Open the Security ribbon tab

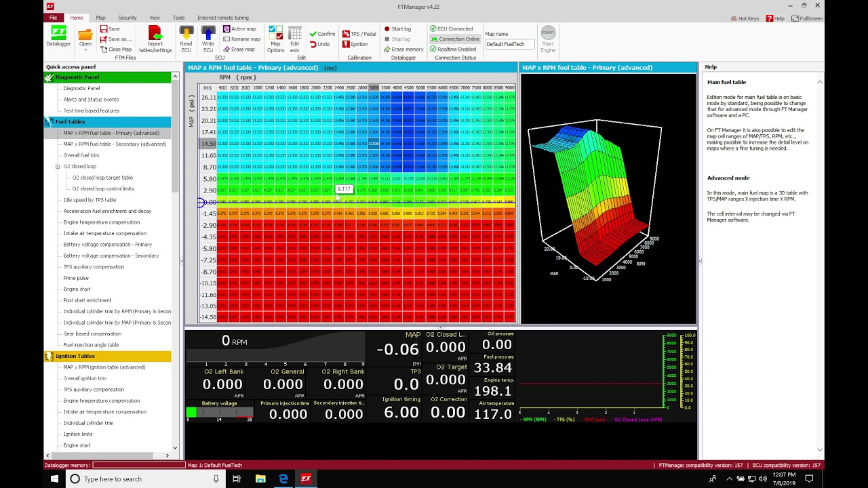[127, 18]
